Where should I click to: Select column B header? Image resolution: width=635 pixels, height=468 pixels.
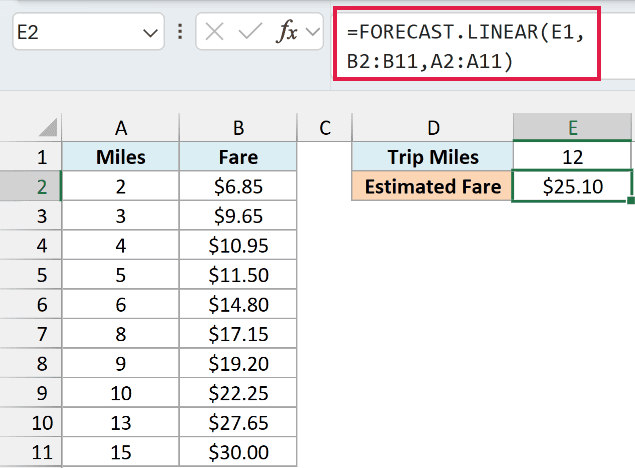click(x=238, y=128)
